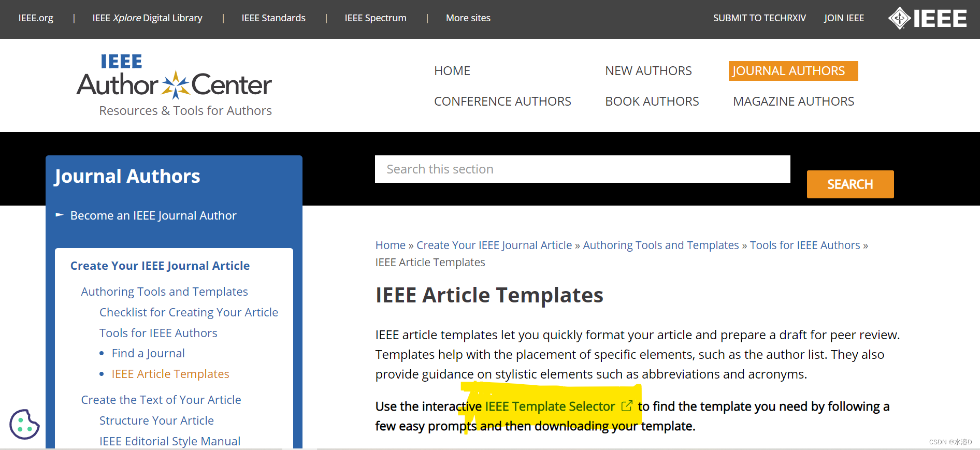This screenshot has height=450, width=980.
Task: Click the IEEE Article Templates page heading
Action: point(489,295)
